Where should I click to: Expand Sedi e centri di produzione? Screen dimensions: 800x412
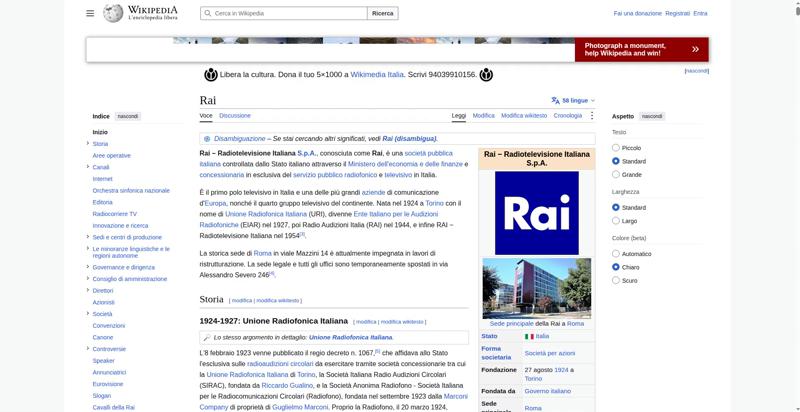(88, 237)
